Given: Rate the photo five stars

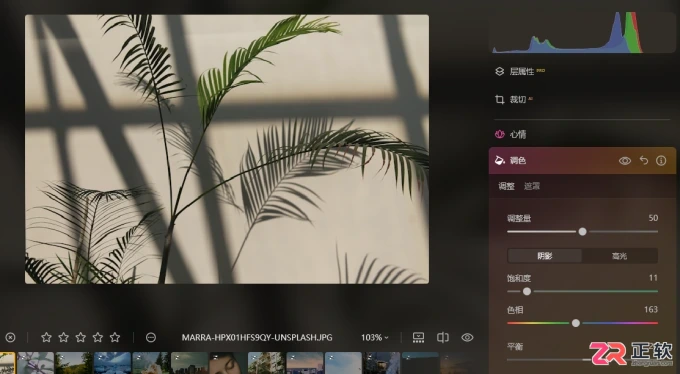Looking at the screenshot, I should click(x=115, y=338).
